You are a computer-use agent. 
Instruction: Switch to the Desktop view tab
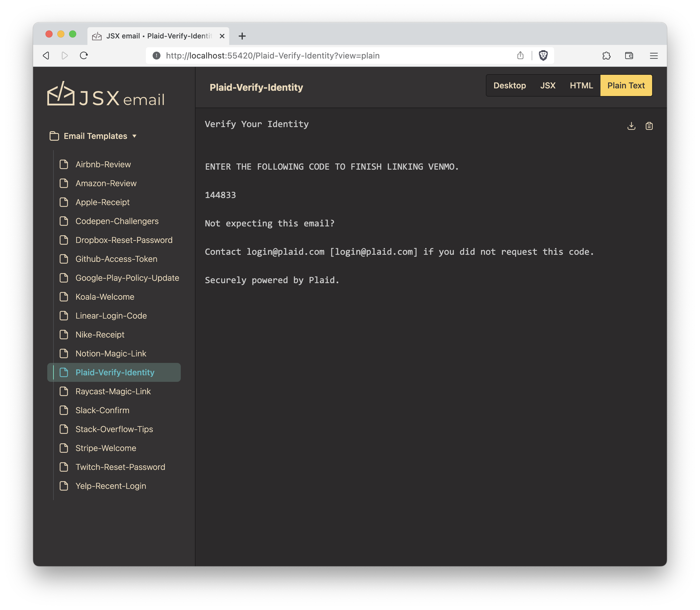(x=509, y=85)
